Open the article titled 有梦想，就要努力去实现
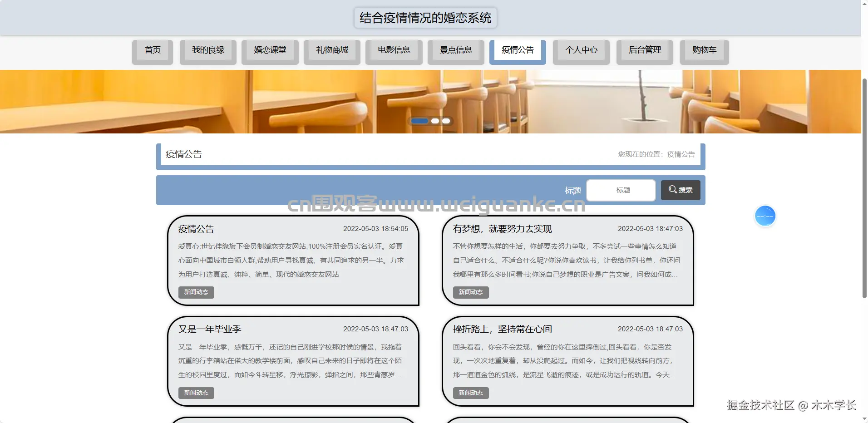The width and height of the screenshot is (868, 423). (502, 229)
